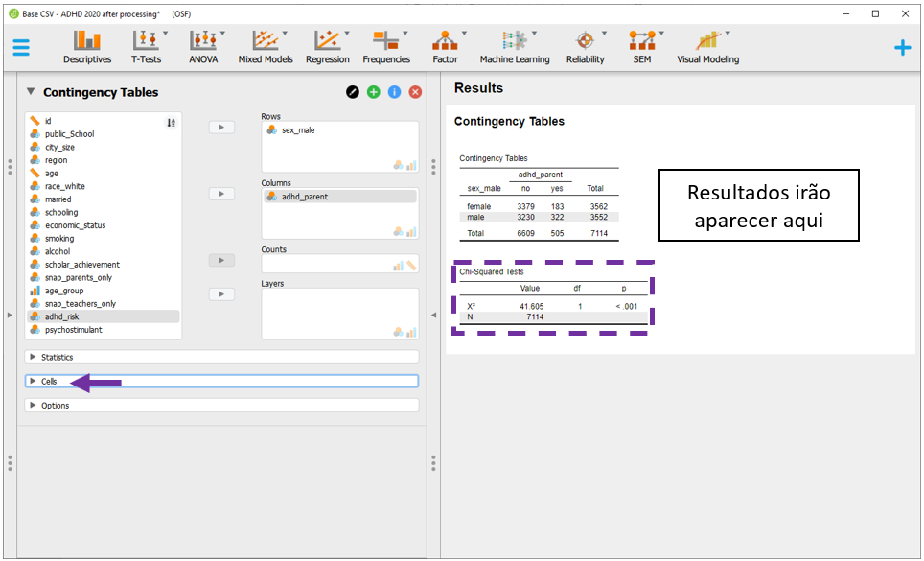
Task: Click arrow button to assign Layers variable
Action: pos(221,294)
